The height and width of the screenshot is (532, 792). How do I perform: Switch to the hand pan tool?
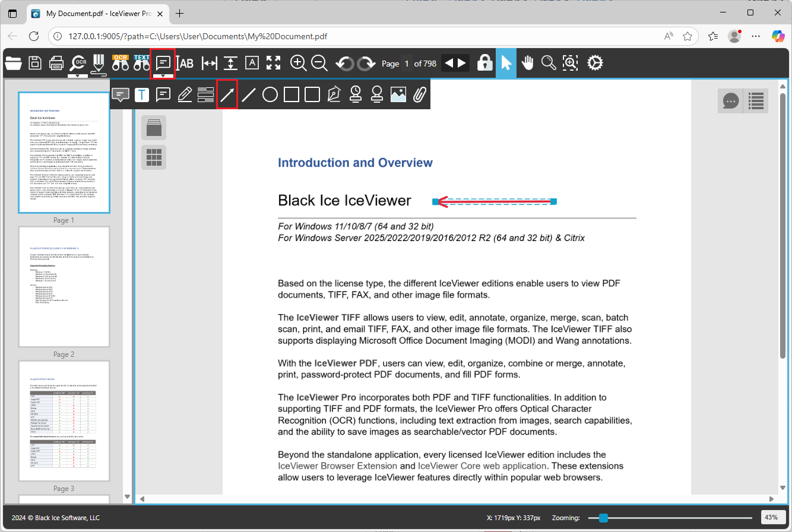[x=527, y=63]
